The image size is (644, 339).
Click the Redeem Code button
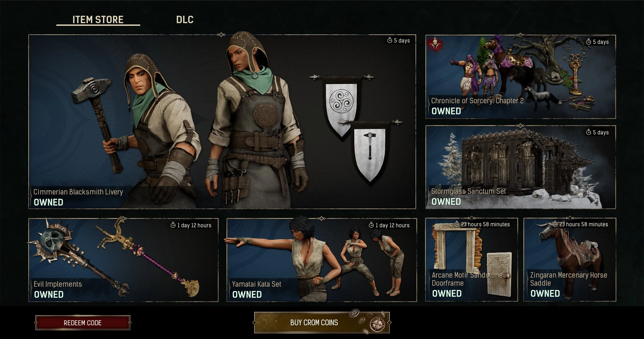tap(83, 323)
